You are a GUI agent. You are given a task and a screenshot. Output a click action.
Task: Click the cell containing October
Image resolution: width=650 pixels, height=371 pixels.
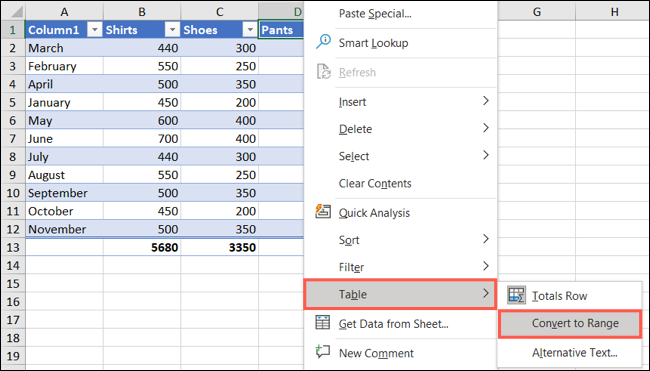pyautogui.click(x=64, y=211)
